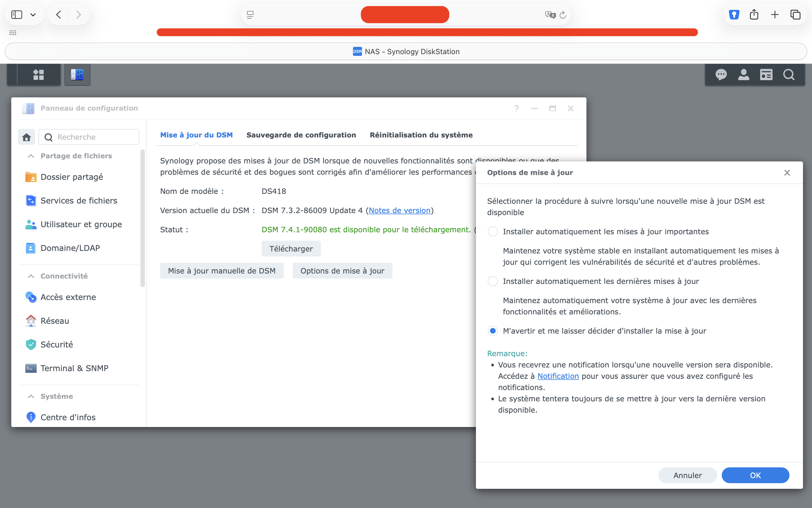Open Terminal & SNMP settings
The height and width of the screenshot is (508, 812).
(74, 368)
